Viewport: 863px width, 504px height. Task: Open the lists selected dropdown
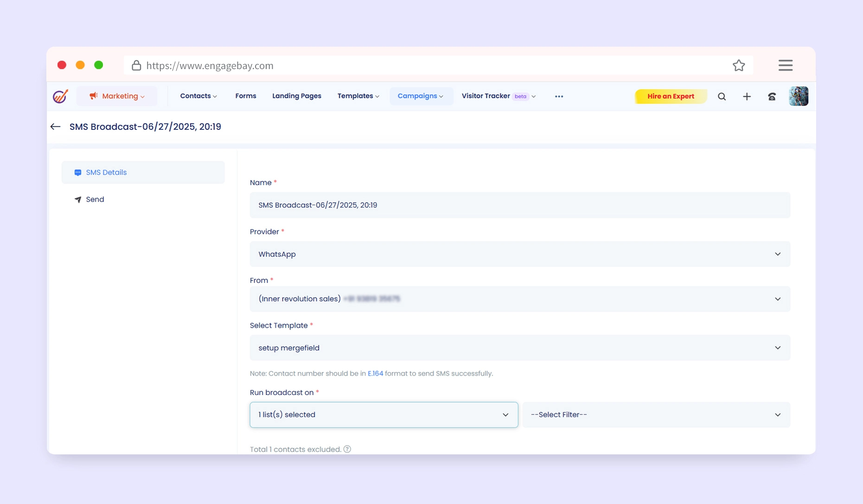tap(384, 415)
